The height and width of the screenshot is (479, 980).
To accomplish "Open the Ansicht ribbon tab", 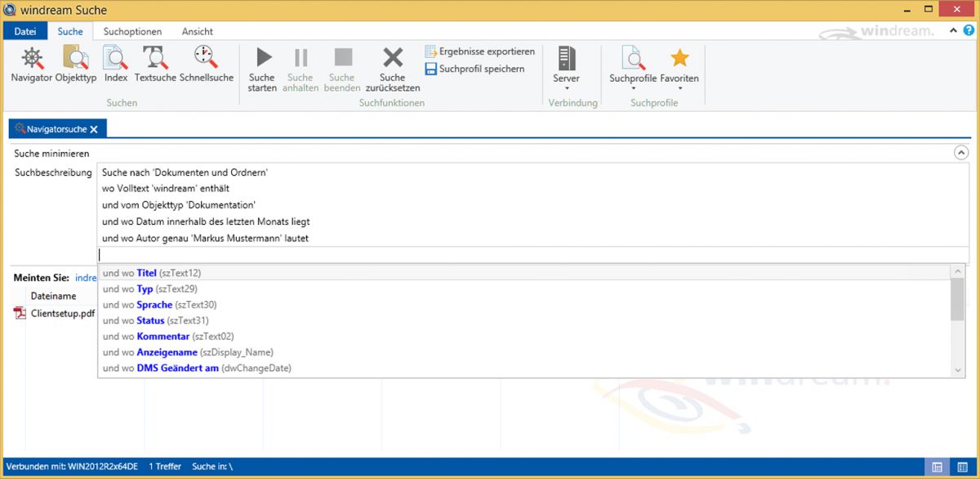I will click(198, 31).
